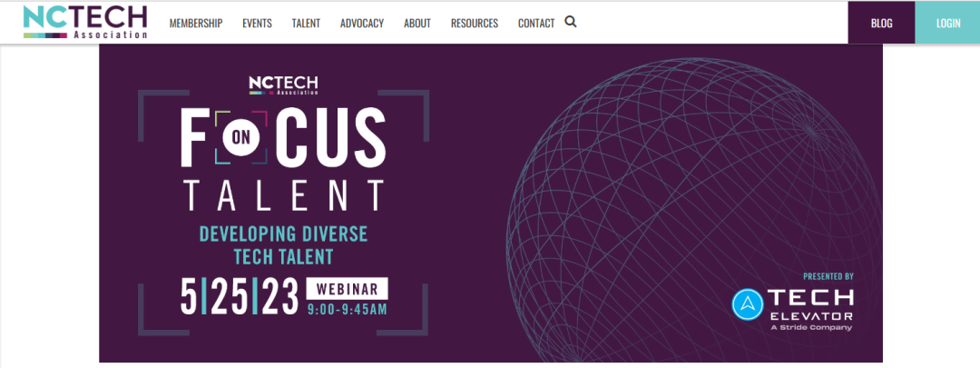Open the Resources menu
This screenshot has width=980, height=368.
click(x=475, y=23)
